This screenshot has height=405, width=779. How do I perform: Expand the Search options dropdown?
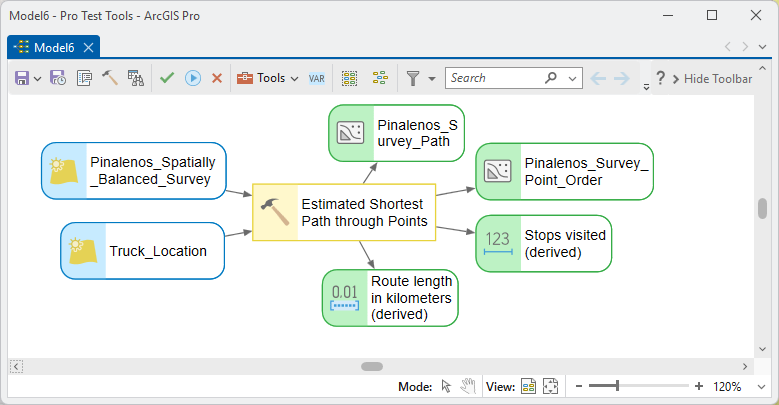572,79
